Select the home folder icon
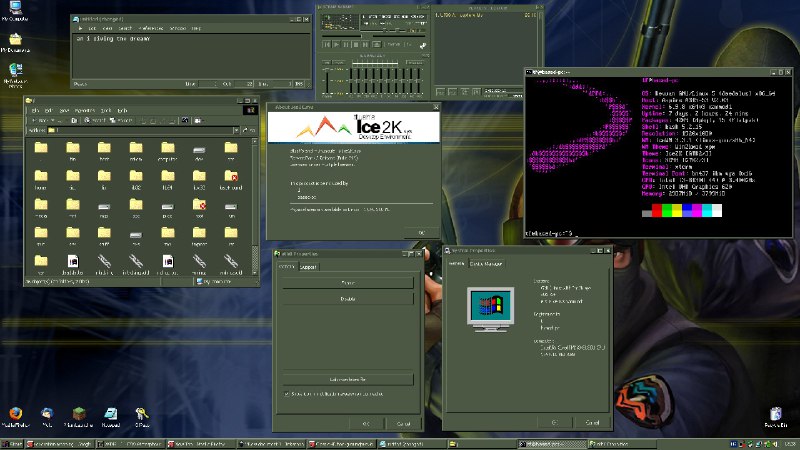 (41, 180)
